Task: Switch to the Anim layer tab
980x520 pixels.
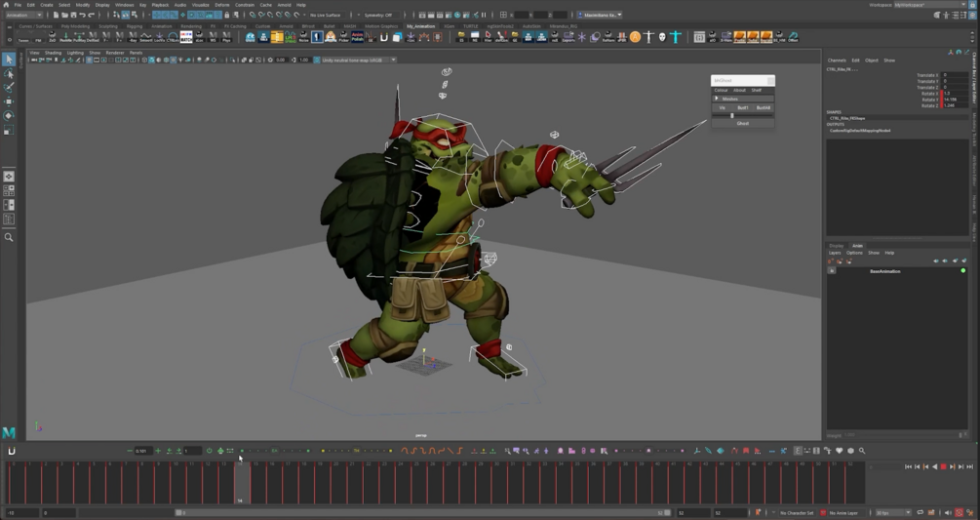Action: [857, 246]
